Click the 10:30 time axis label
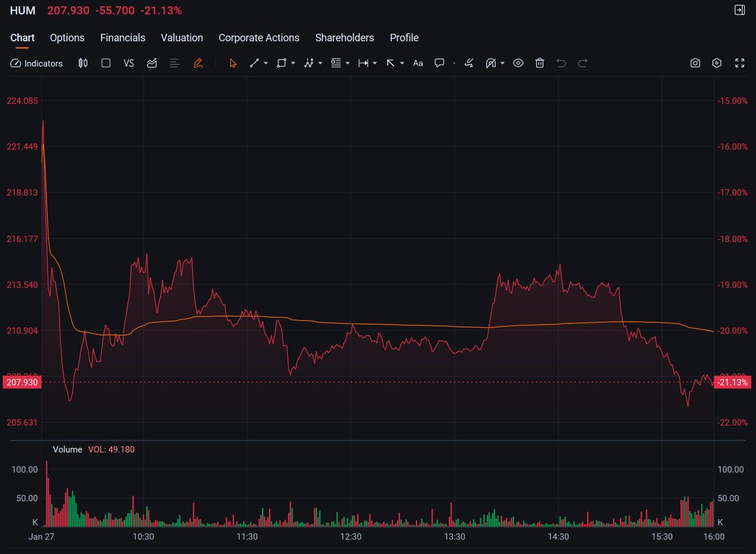The width and height of the screenshot is (756, 554). tap(144, 537)
